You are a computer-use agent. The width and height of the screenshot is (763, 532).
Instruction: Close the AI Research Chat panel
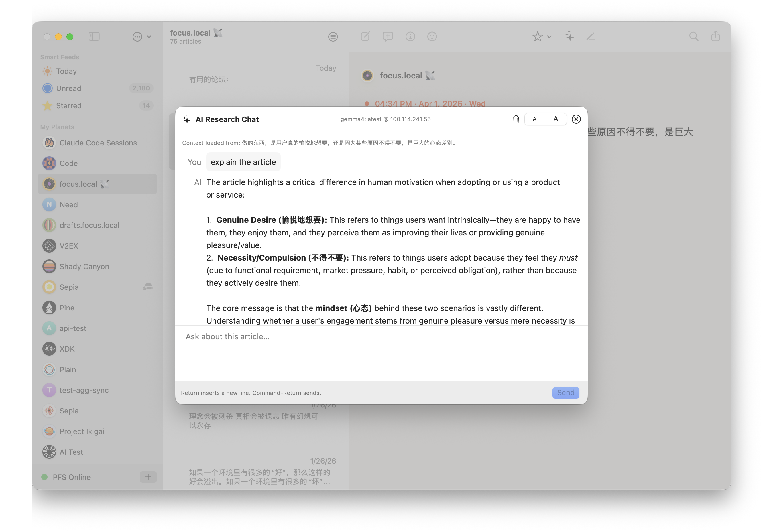[x=576, y=119]
